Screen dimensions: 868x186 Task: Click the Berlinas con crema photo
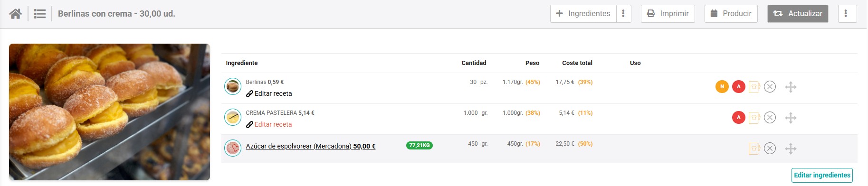(x=109, y=112)
